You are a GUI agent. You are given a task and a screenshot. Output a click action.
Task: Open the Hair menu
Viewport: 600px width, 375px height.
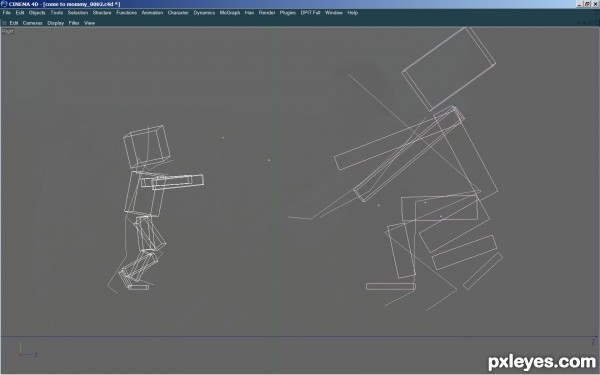(249, 13)
